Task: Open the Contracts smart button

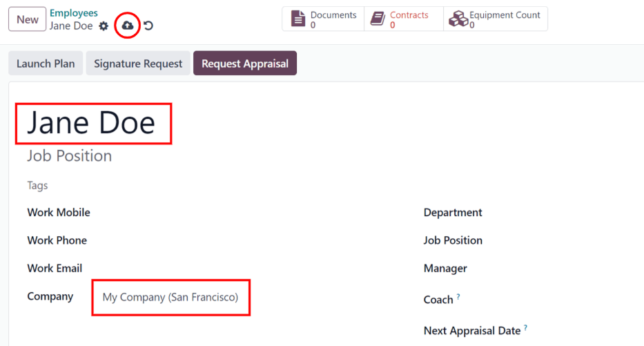Action: [403, 19]
